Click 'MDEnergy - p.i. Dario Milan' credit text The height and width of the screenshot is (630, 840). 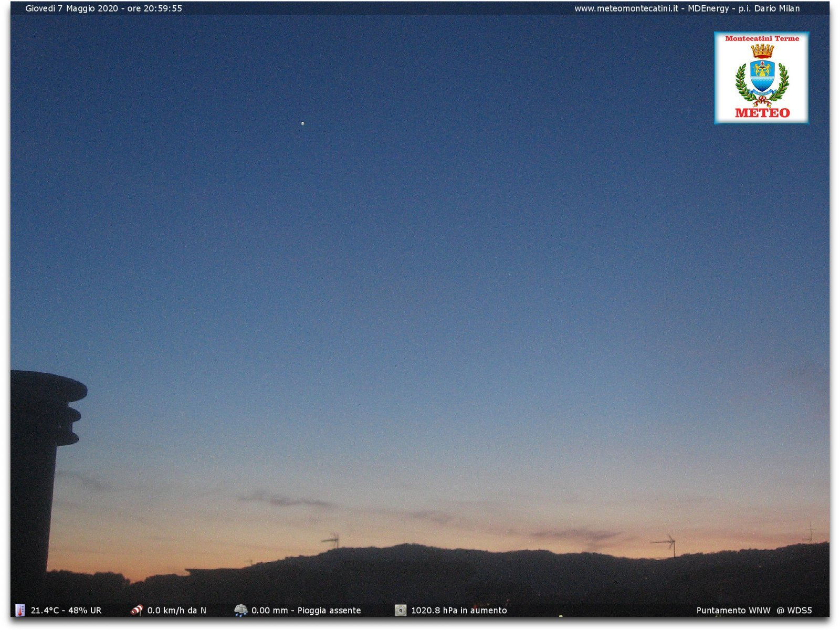point(744,8)
